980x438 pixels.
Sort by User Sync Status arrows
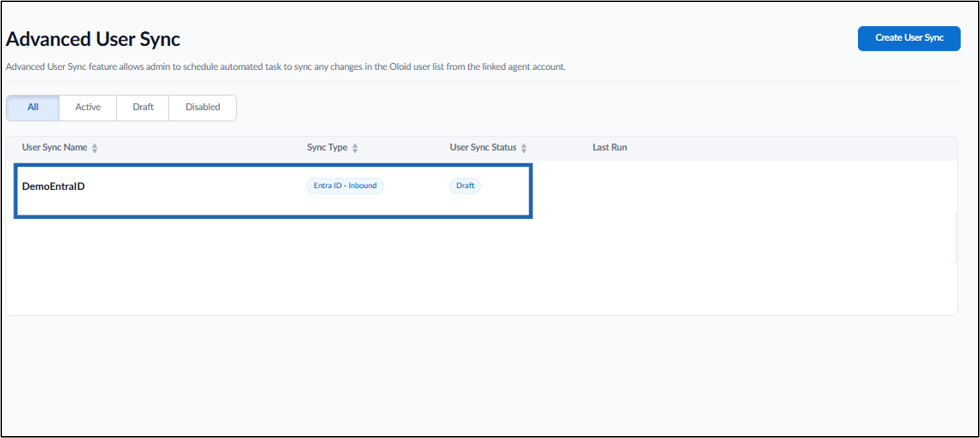tap(524, 148)
